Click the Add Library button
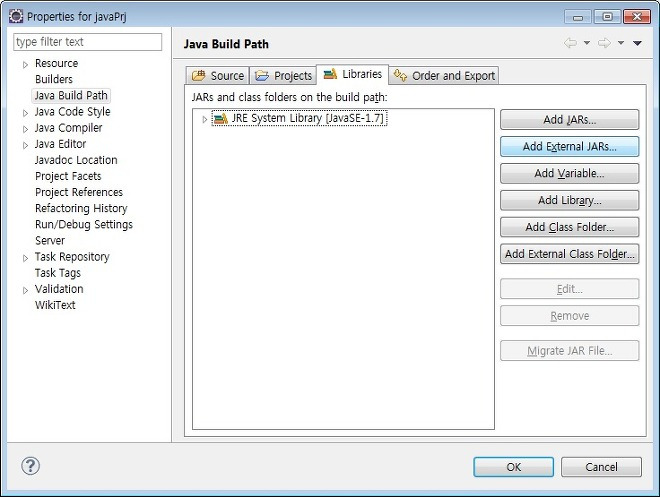The image size is (660, 497). pyautogui.click(x=570, y=200)
